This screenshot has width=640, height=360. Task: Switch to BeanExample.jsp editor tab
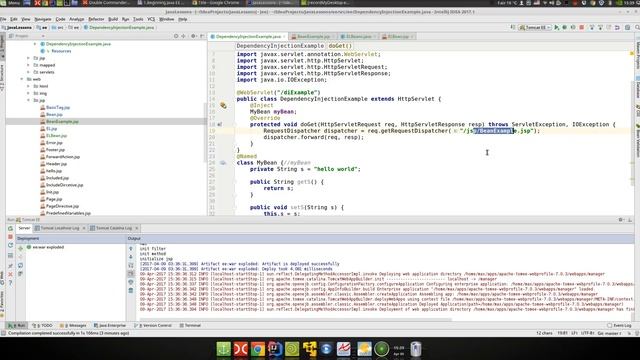[x=313, y=36]
